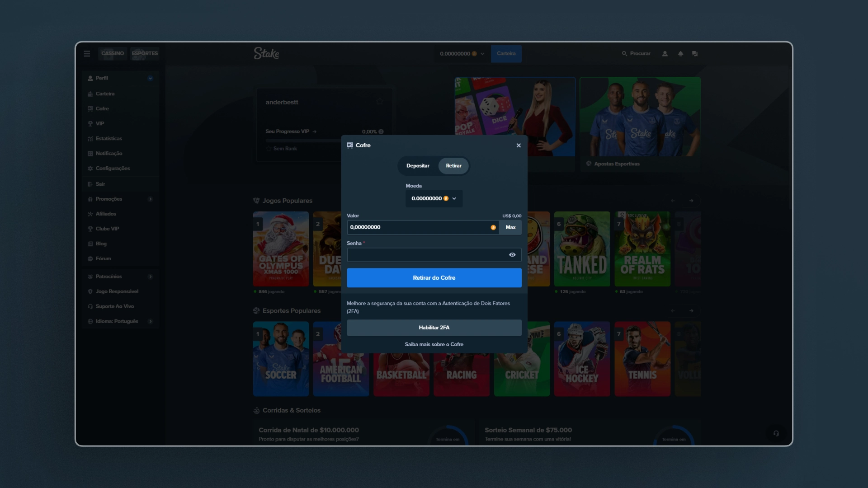This screenshot has height=488, width=868.
Task: Close the Cofre dialog
Action: [519, 145]
